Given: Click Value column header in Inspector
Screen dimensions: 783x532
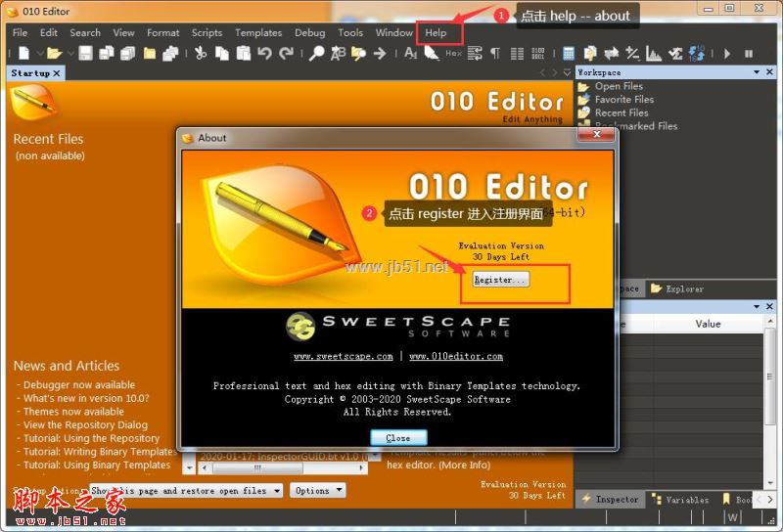Looking at the screenshot, I should [708, 324].
